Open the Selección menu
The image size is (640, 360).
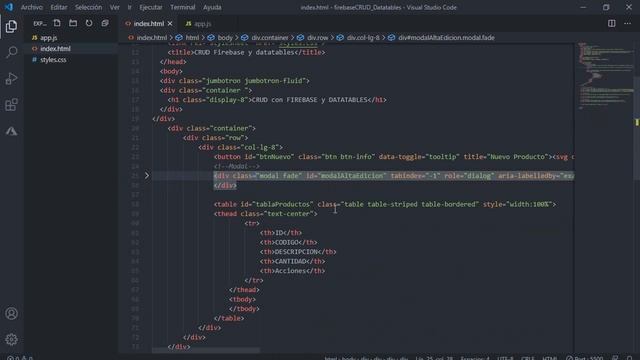(88, 7)
